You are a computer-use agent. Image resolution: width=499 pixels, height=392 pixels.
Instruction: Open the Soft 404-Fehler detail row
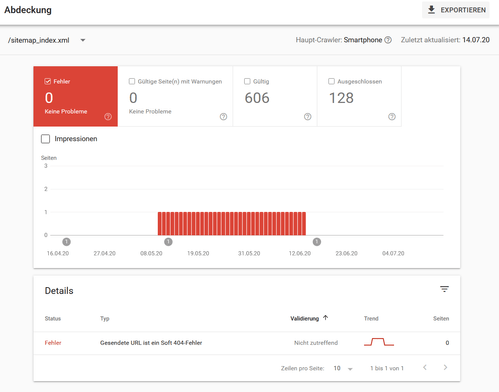pos(247,343)
